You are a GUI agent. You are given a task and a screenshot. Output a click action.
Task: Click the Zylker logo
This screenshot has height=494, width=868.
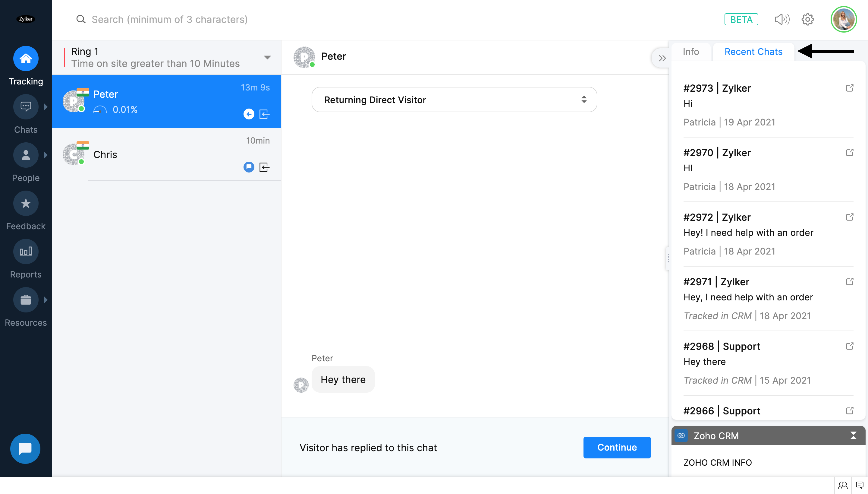(x=26, y=19)
